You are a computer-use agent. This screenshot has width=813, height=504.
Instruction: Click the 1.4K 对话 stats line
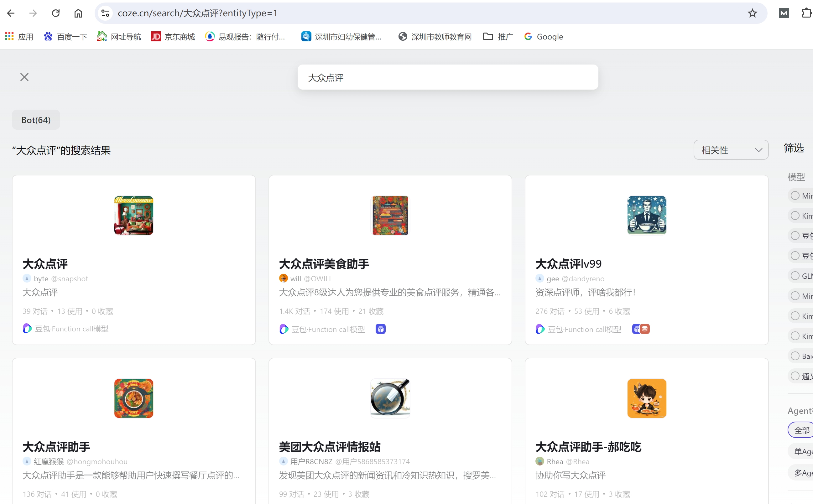[x=331, y=311]
